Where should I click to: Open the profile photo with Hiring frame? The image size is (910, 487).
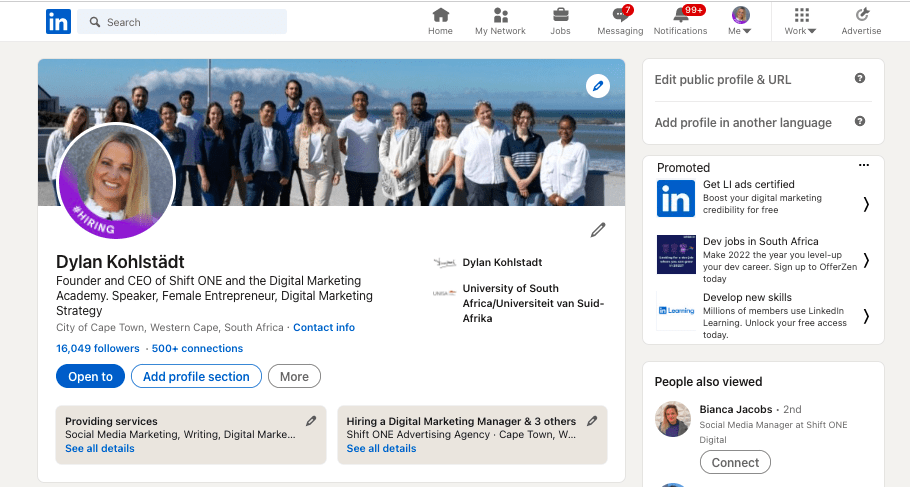coord(117,181)
